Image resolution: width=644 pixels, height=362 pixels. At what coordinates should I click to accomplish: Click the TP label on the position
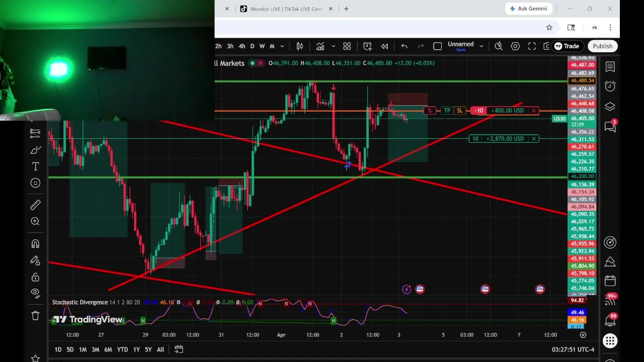click(x=447, y=111)
